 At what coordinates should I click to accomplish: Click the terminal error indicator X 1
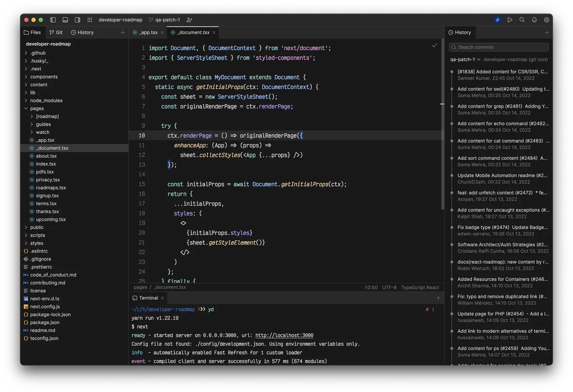tap(430, 309)
